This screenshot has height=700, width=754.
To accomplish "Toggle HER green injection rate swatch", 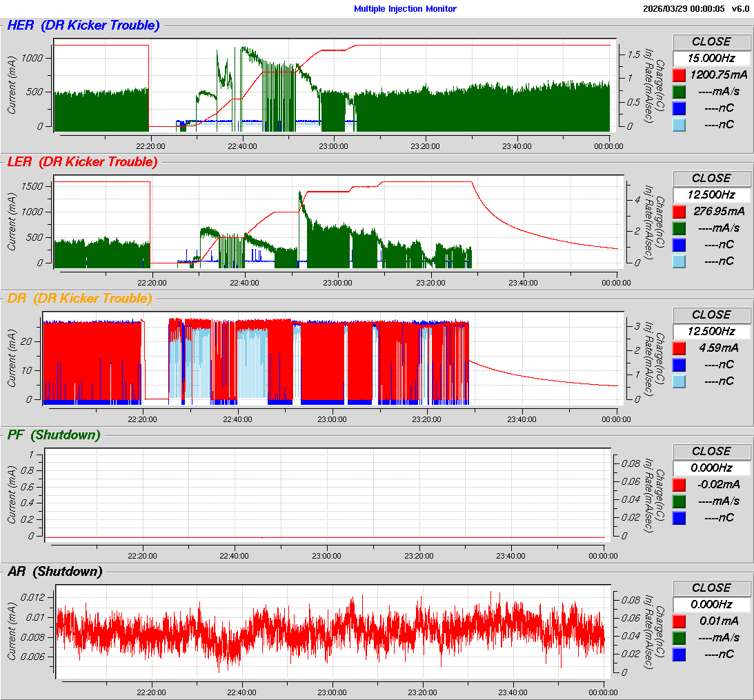I will [x=679, y=92].
